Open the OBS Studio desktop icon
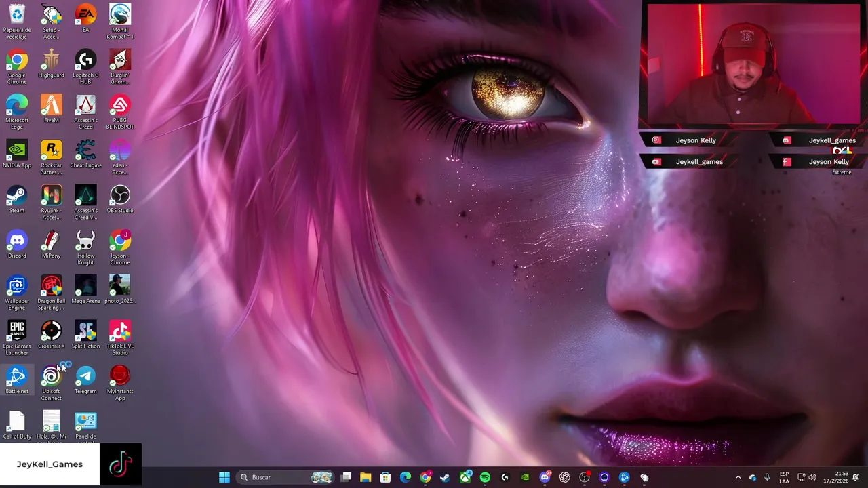The height and width of the screenshot is (488, 868). (120, 200)
